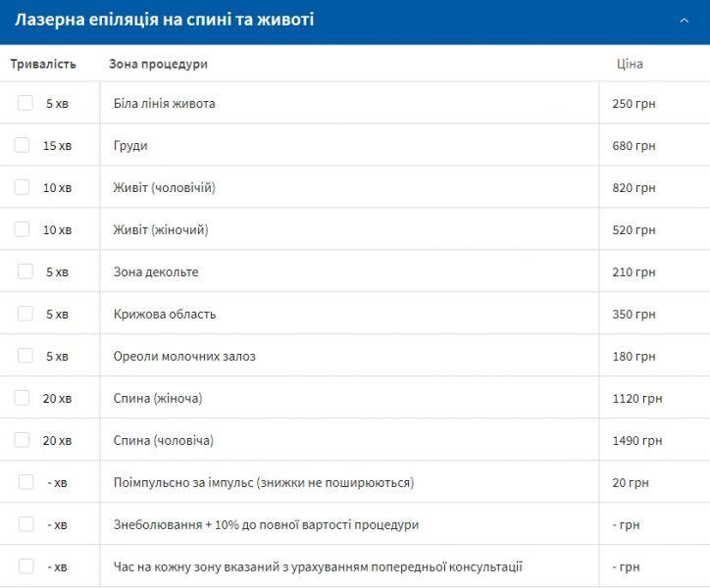Click the section title Лазерна епіляція на спині та животі

click(x=165, y=20)
